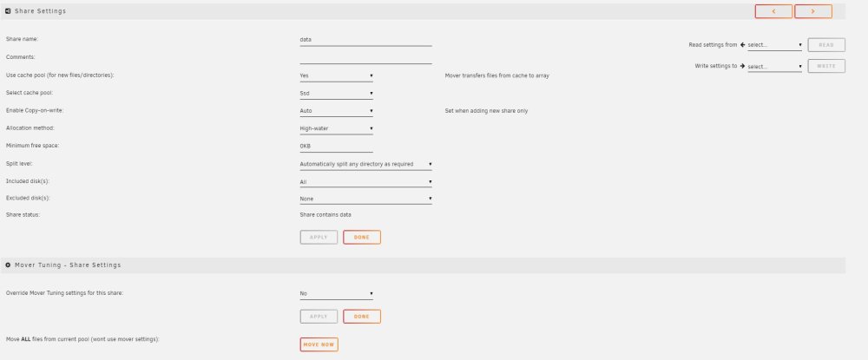The image size is (868, 360).
Task: Click 'Mover transfers files from cache to array' text
Action: pos(497,75)
